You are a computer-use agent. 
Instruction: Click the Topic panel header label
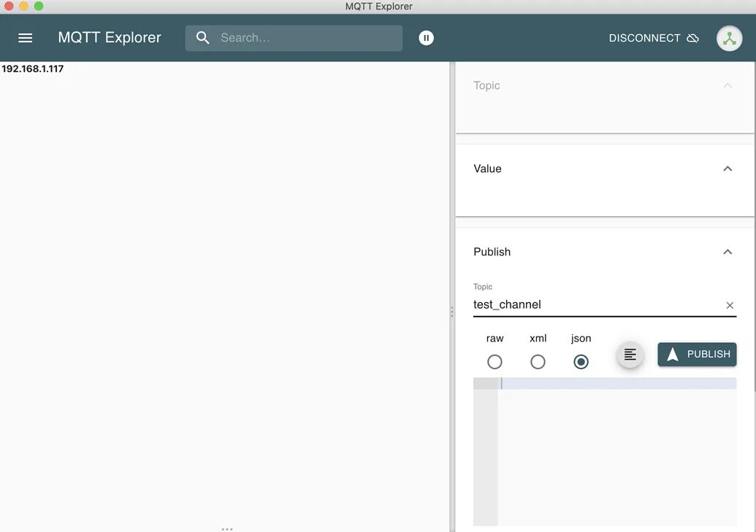click(x=486, y=85)
